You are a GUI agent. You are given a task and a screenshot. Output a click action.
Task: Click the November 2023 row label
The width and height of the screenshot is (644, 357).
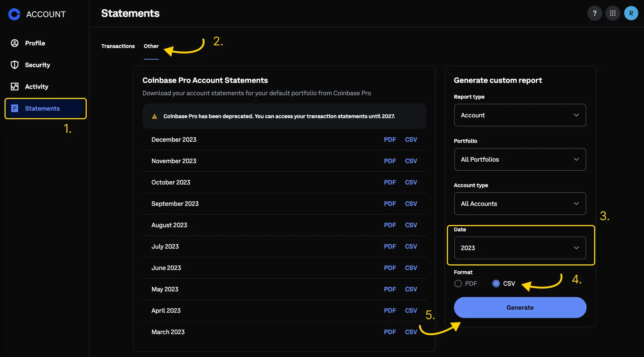(x=174, y=161)
